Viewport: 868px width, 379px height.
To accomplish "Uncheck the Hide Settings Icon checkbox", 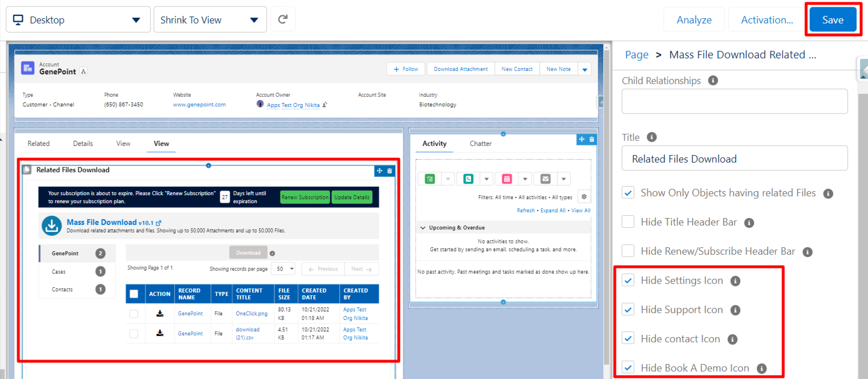I will 629,281.
